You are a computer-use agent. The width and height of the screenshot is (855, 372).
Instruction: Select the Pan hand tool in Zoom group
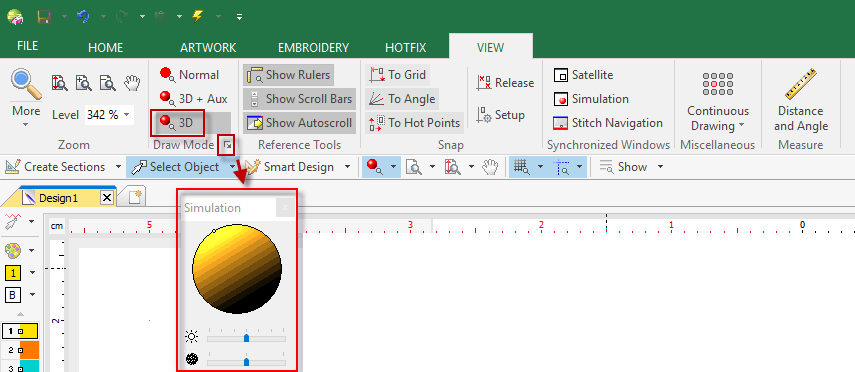[x=132, y=83]
